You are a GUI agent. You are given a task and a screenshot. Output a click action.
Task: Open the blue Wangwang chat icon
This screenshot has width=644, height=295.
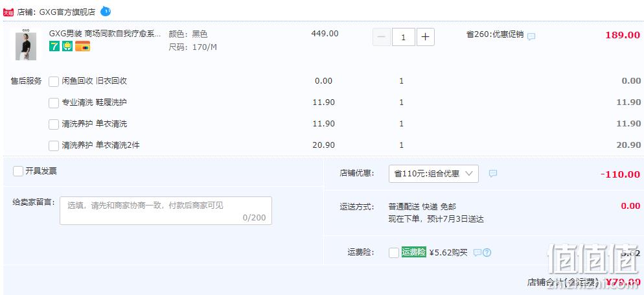coord(106,11)
